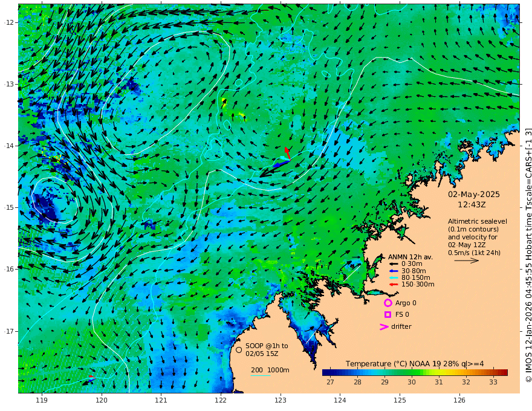Click longitude axis label 122
This screenshot has height=411, width=532.
click(221, 400)
